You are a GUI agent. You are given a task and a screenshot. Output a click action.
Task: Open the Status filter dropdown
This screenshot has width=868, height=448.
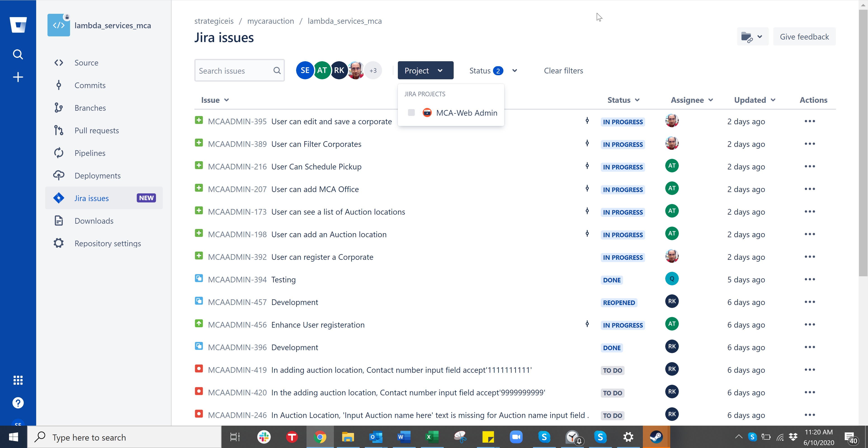point(493,70)
